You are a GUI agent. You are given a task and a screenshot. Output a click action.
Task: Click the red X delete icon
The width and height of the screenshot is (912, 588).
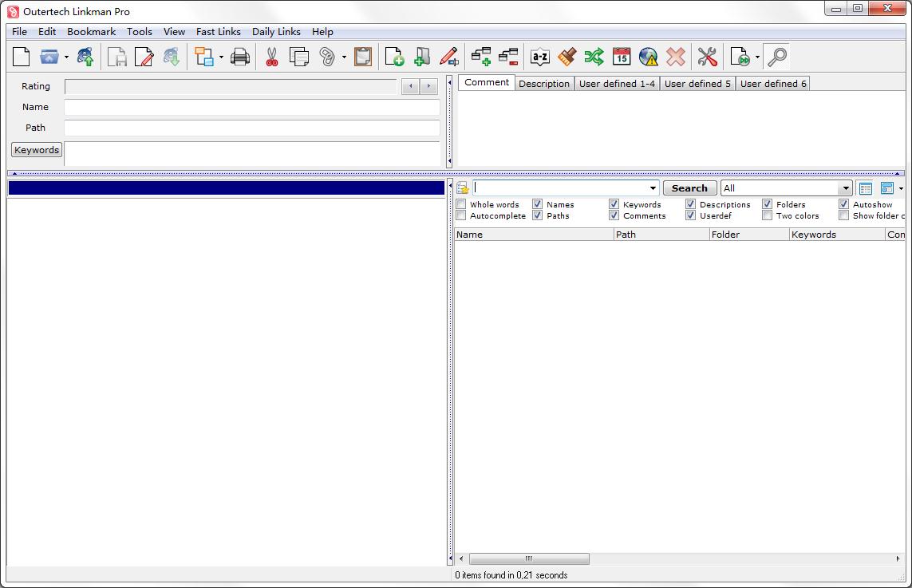676,57
